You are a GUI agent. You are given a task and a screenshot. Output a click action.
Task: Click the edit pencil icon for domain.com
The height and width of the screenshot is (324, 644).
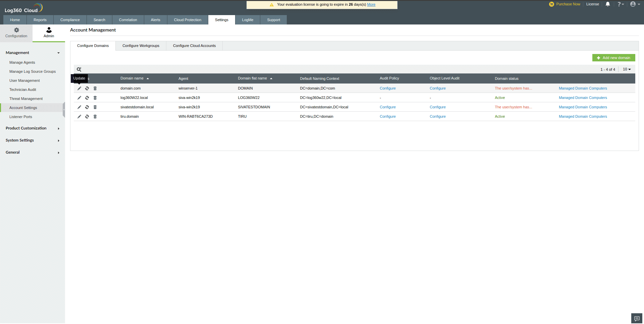coord(79,89)
